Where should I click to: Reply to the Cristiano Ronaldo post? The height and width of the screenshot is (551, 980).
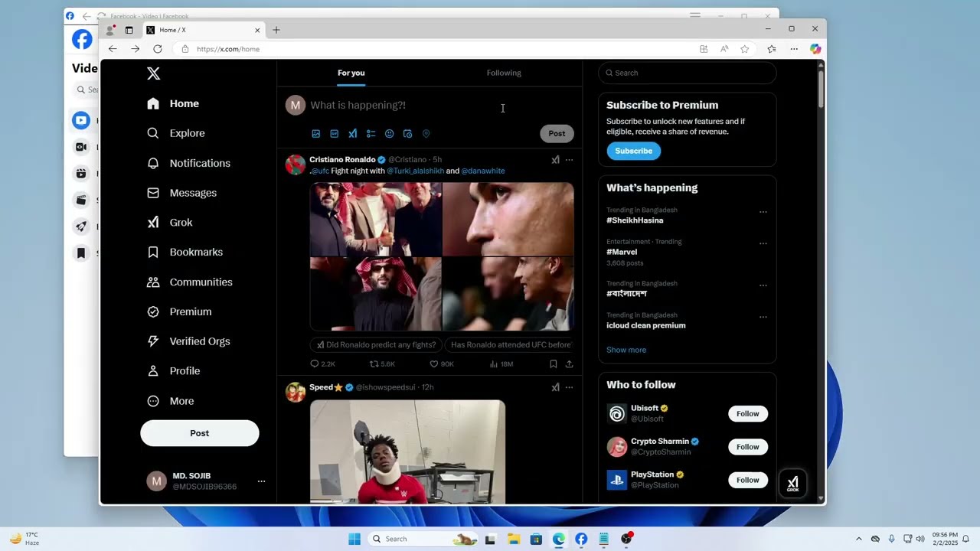coord(322,364)
